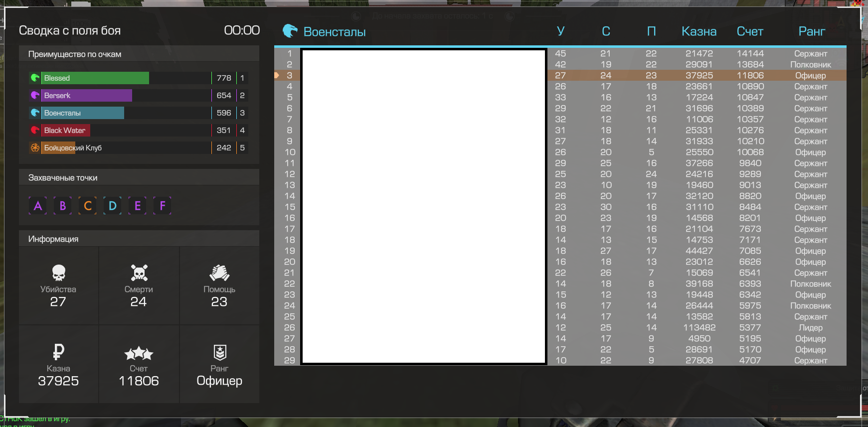
Task: Click the Офицер rank value in Информация
Action: (219, 381)
